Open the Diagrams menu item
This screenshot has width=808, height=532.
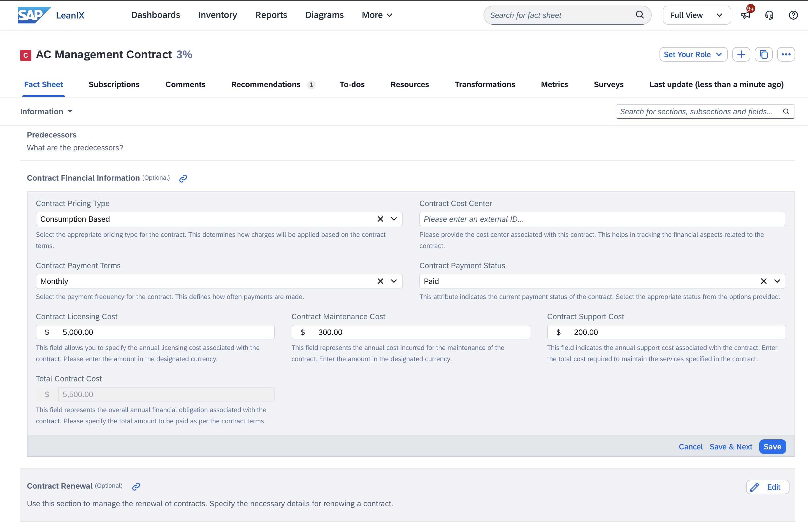[x=324, y=15]
